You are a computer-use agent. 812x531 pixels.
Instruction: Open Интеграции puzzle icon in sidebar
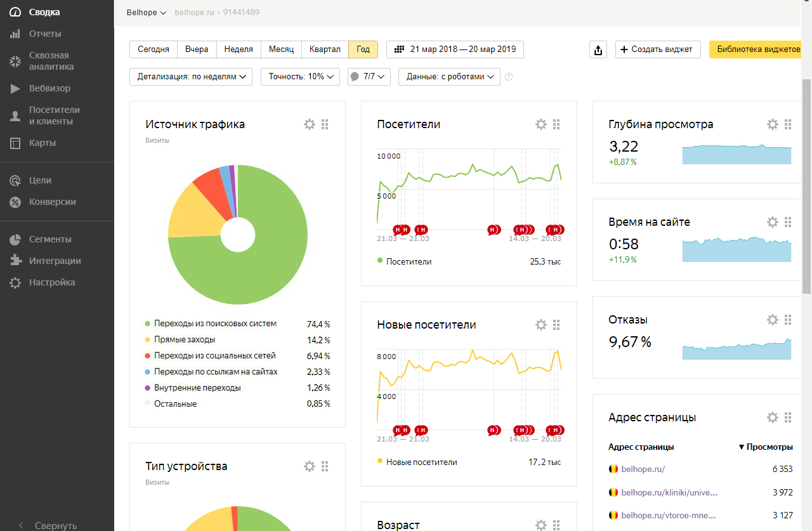[x=15, y=261]
